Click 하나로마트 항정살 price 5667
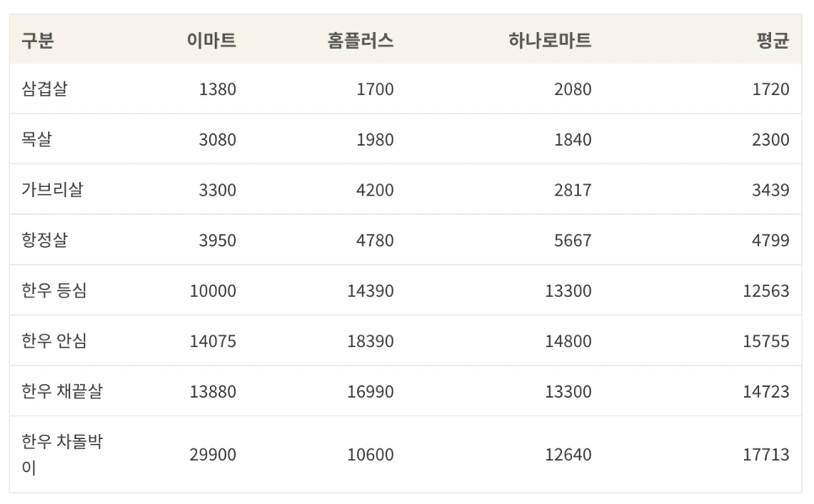Viewport: 814px width, 504px height. click(x=572, y=240)
